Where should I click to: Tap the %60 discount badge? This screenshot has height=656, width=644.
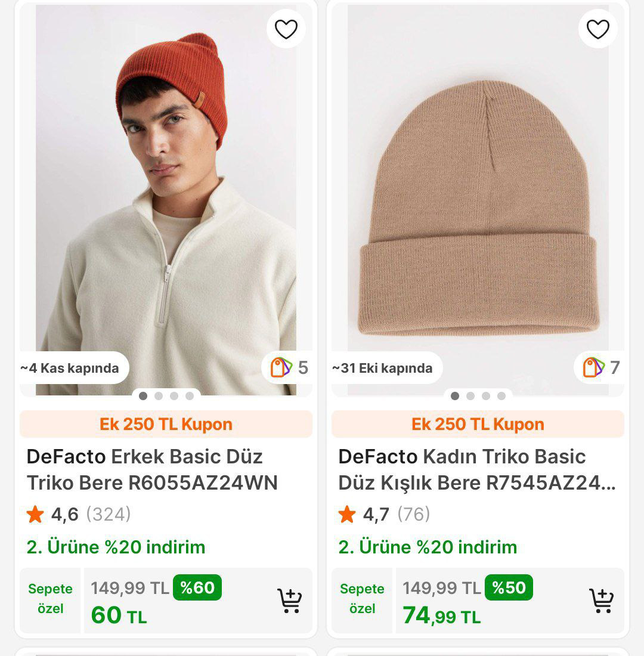point(197,587)
